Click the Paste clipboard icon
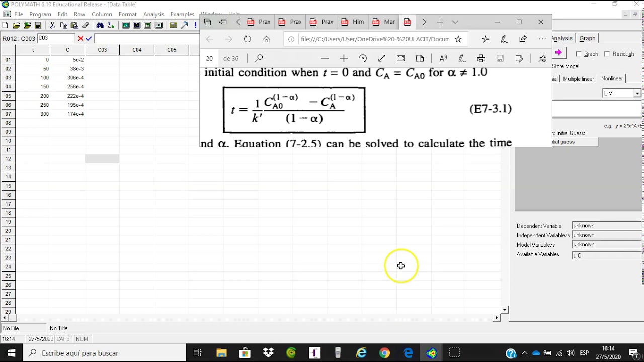 [x=74, y=25]
